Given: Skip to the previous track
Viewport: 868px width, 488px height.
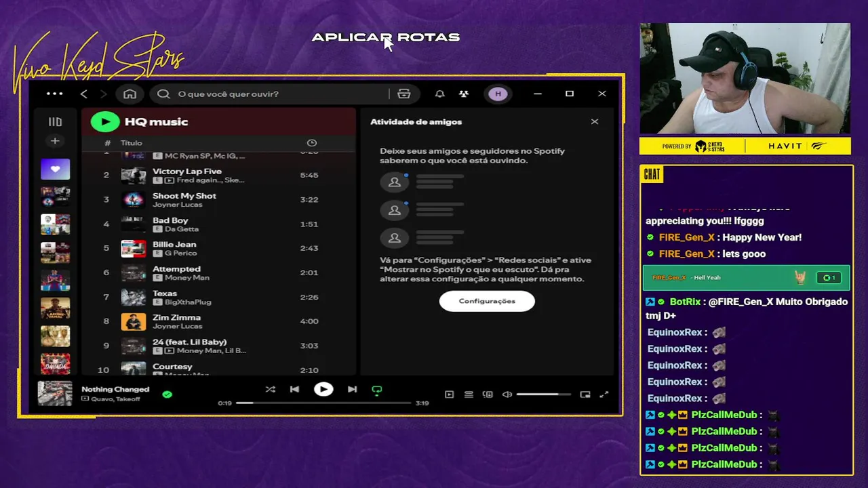Looking at the screenshot, I should [x=294, y=390].
